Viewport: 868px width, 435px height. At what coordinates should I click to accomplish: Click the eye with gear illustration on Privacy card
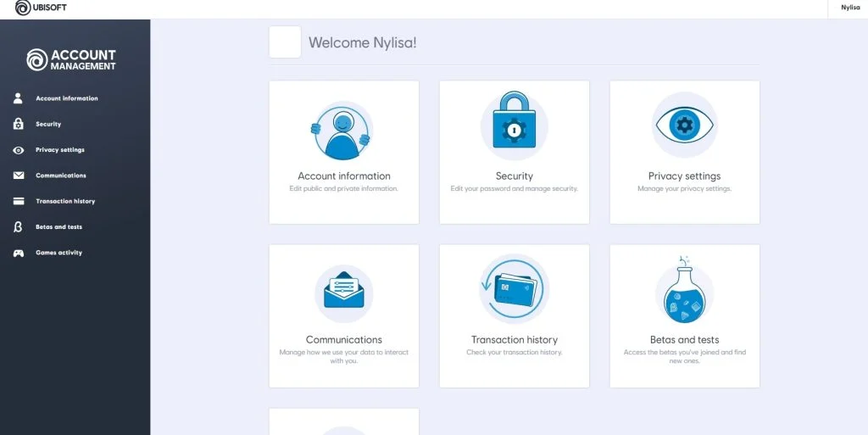[685, 125]
